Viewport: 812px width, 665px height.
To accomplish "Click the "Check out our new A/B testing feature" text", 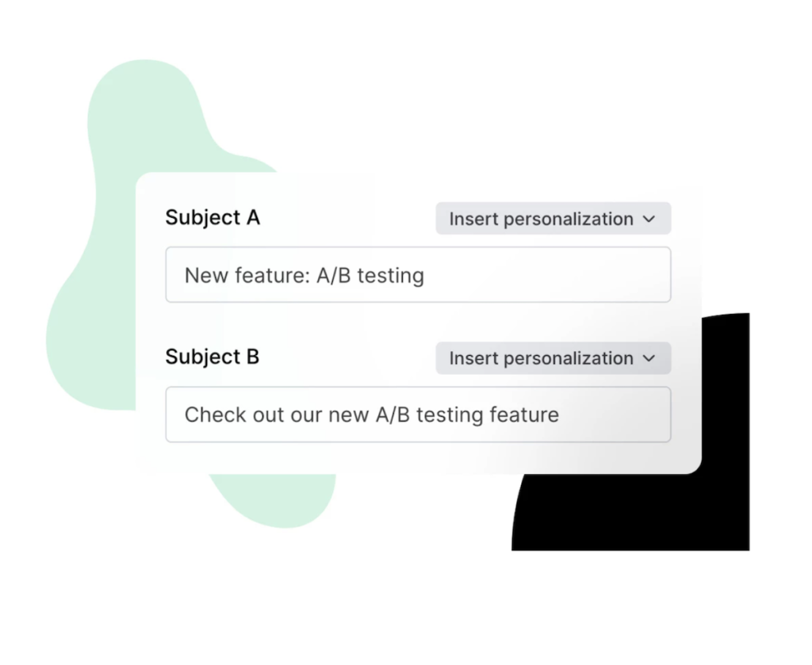I will pyautogui.click(x=372, y=415).
